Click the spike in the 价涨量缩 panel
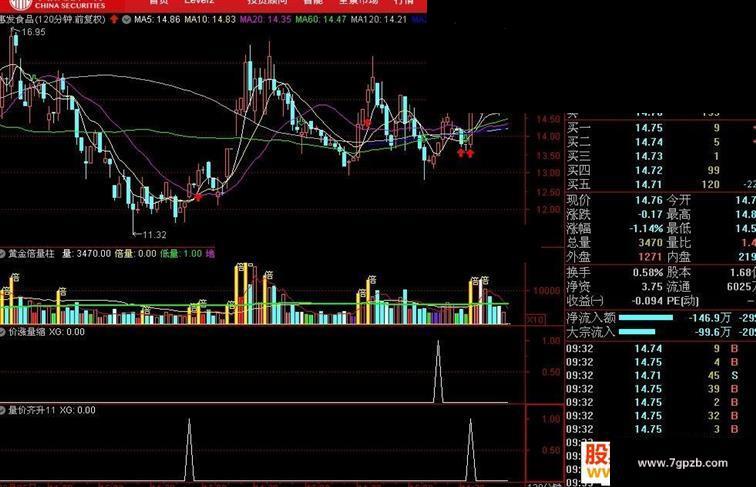The image size is (756, 487). click(438, 371)
